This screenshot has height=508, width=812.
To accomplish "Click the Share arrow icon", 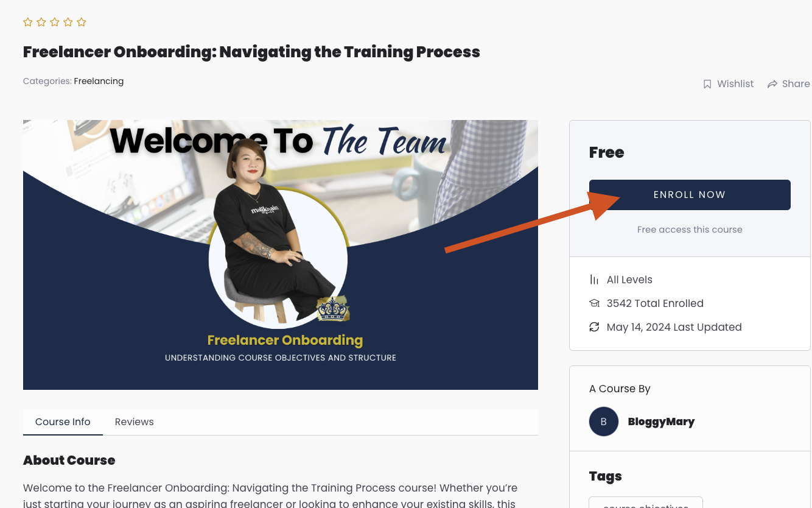I will [772, 84].
